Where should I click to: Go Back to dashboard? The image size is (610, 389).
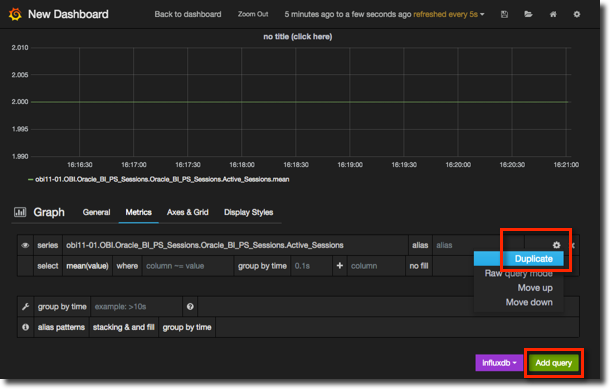[188, 14]
